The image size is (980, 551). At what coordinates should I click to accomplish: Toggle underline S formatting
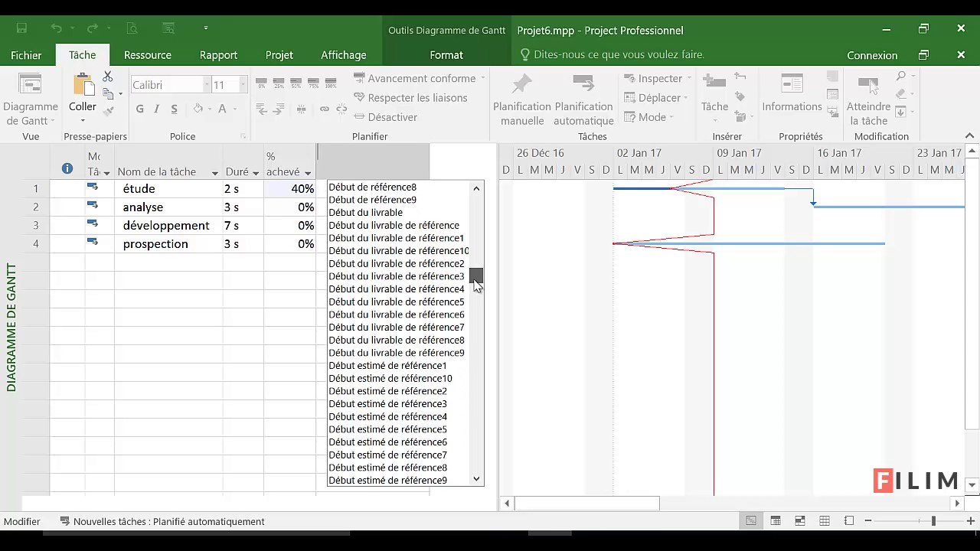(x=175, y=109)
